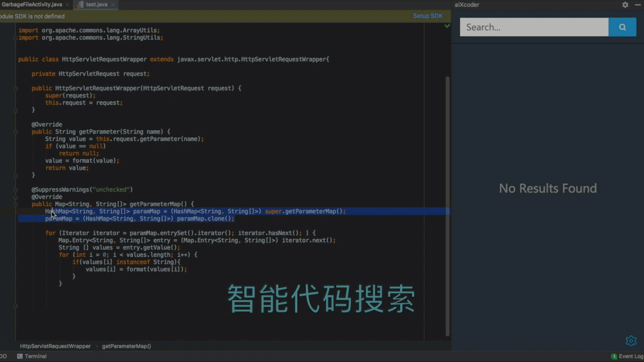Screen dimensions: 644x362
Task: Click the 'return value;' statement
Action: click(67, 168)
